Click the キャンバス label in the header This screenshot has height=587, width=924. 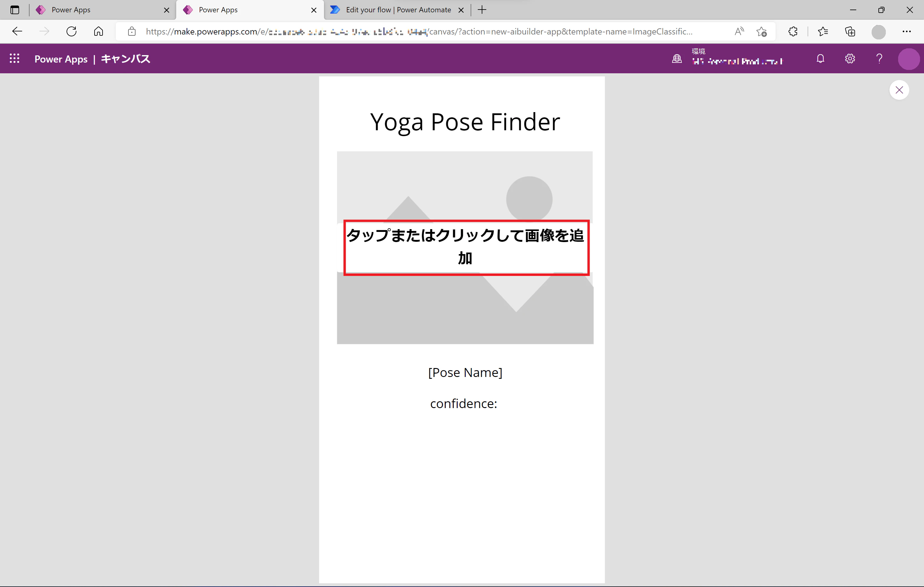coord(125,59)
